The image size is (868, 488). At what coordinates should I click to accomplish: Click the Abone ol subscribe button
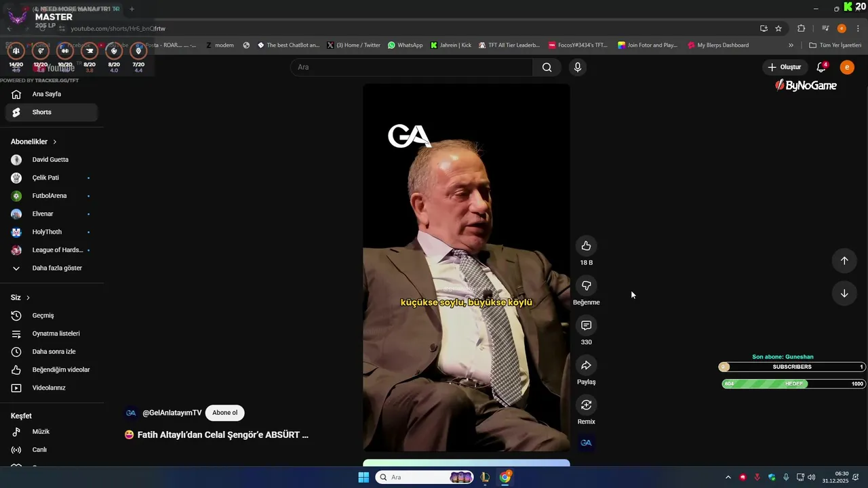pyautogui.click(x=225, y=413)
